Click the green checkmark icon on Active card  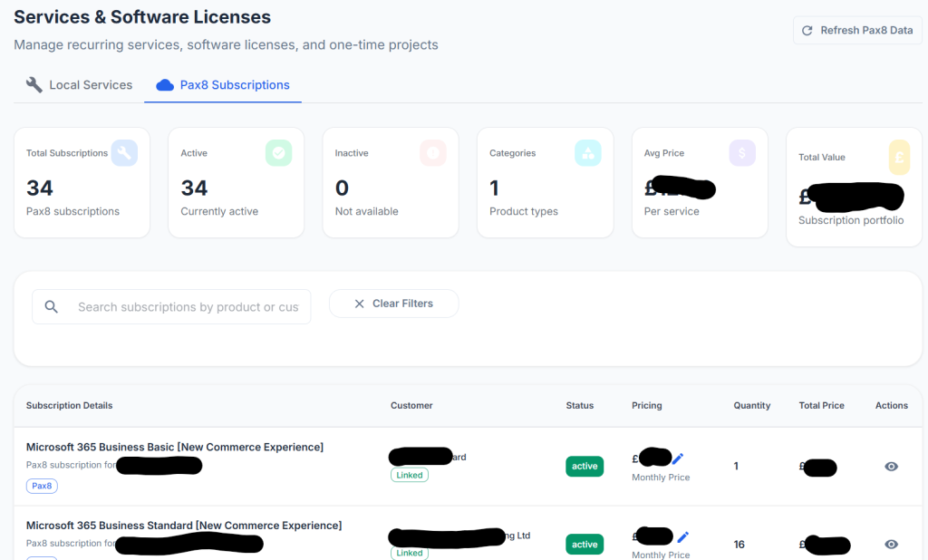click(279, 153)
